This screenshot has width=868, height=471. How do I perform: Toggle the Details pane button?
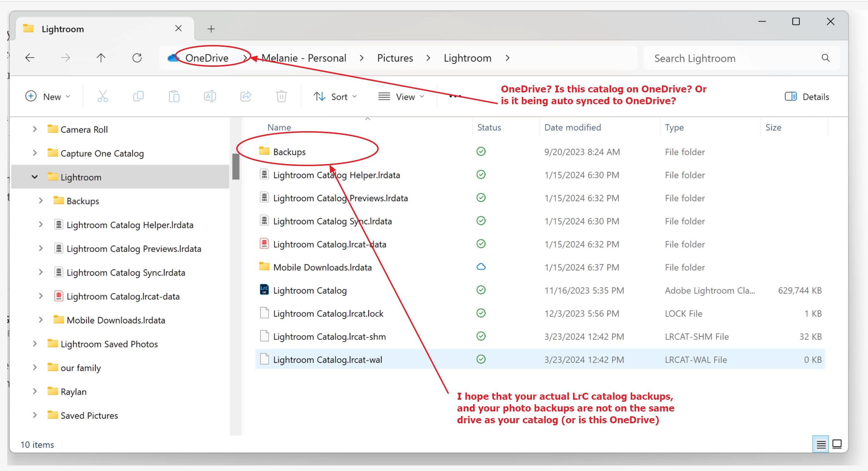807,97
